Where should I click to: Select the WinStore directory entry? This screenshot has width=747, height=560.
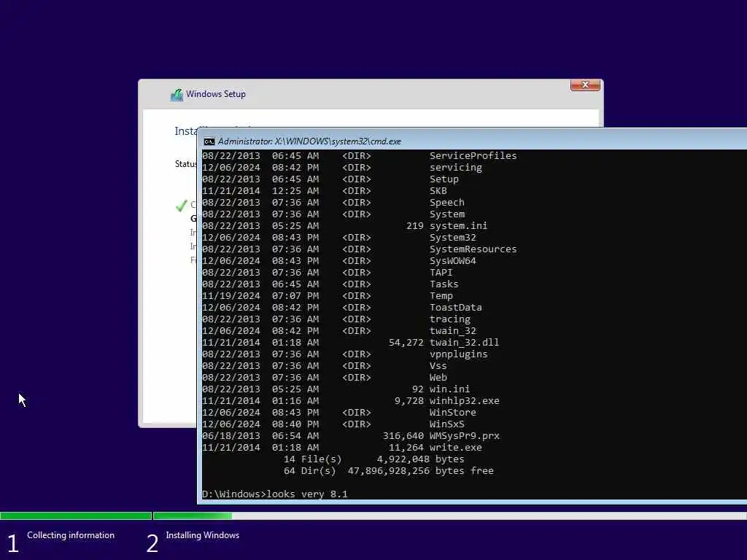pos(338,413)
